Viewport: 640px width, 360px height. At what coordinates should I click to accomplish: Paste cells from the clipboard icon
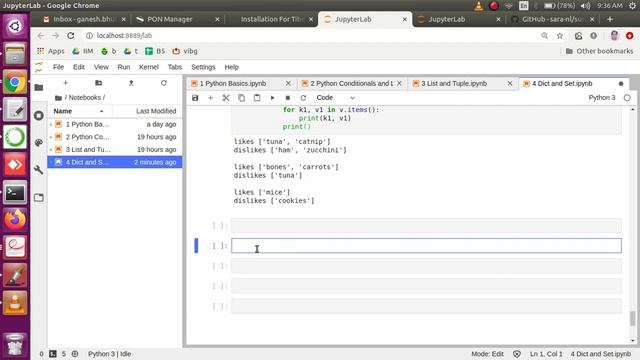[257, 98]
